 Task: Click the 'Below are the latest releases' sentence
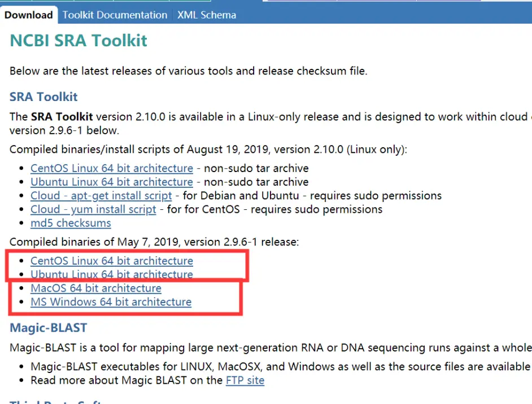coord(188,71)
